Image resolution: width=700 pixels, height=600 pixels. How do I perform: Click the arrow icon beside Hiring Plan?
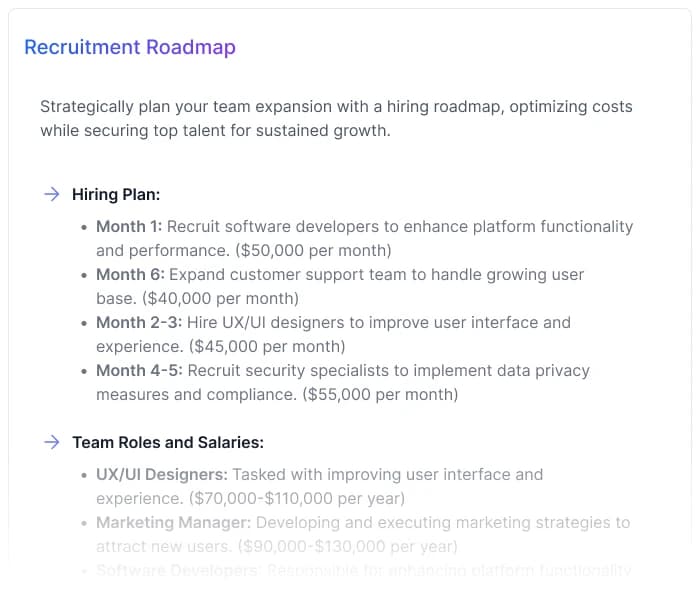(x=51, y=194)
